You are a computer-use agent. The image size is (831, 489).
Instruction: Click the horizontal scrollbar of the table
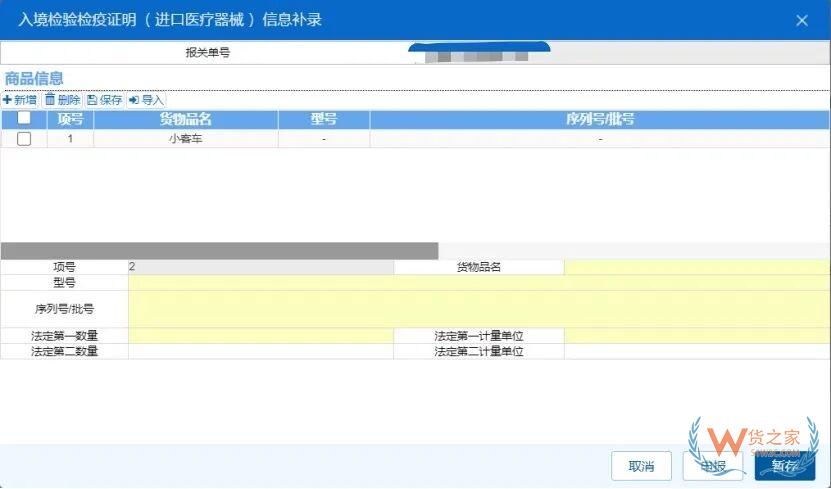[x=219, y=251]
